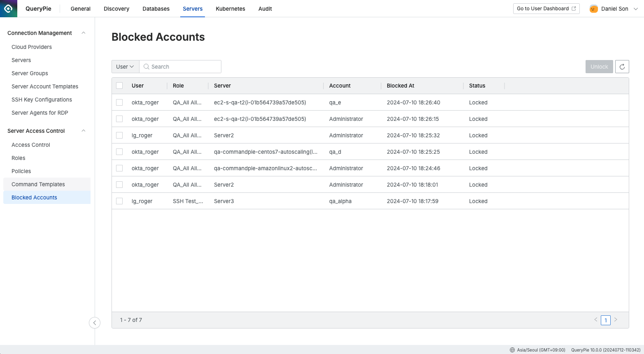Select page 1 in pagination
This screenshot has height=354, width=644.
click(606, 320)
